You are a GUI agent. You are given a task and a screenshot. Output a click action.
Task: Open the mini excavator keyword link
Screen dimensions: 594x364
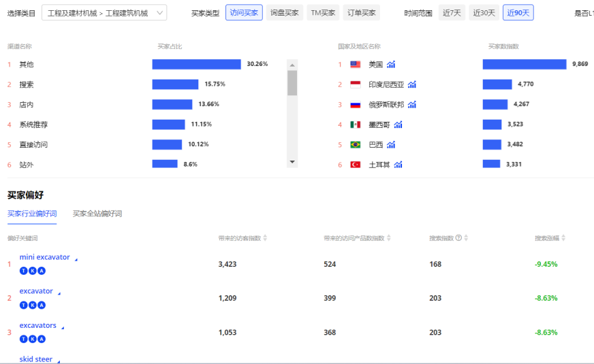tap(45, 257)
